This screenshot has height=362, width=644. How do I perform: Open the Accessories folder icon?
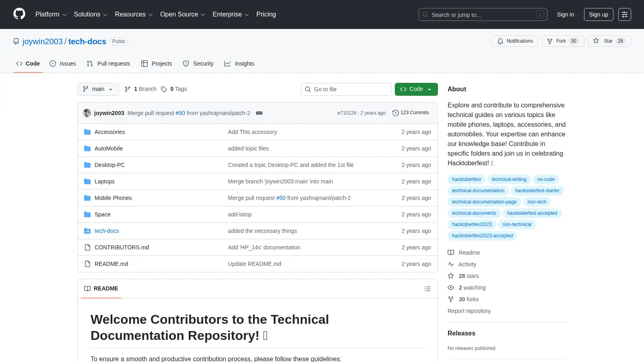[87, 132]
